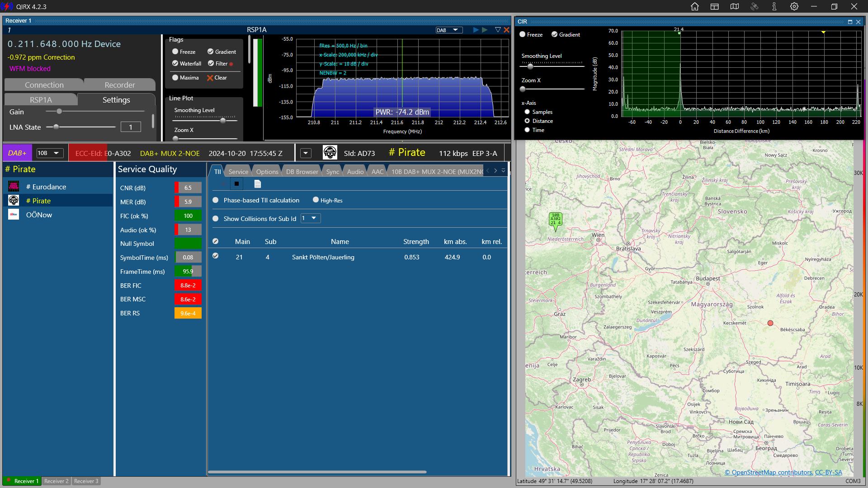Open the 10B channel dropdown
The image size is (868, 488).
tap(50, 153)
